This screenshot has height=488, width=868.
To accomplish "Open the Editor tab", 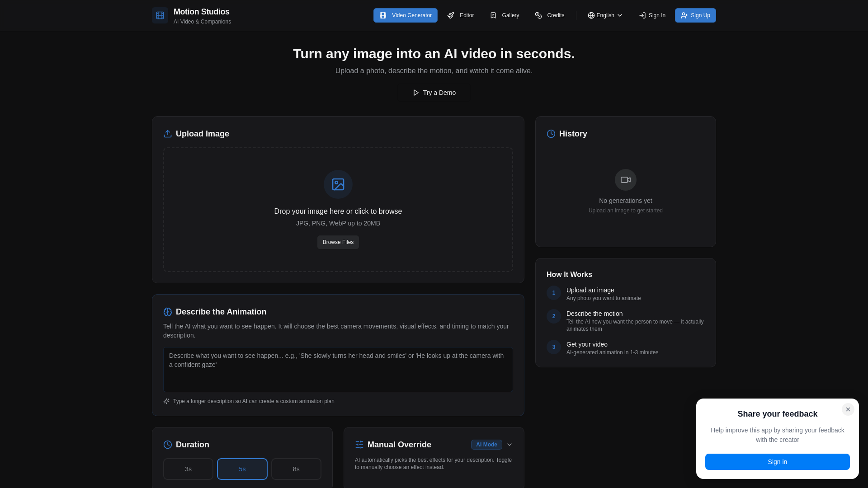I will click(x=461, y=15).
